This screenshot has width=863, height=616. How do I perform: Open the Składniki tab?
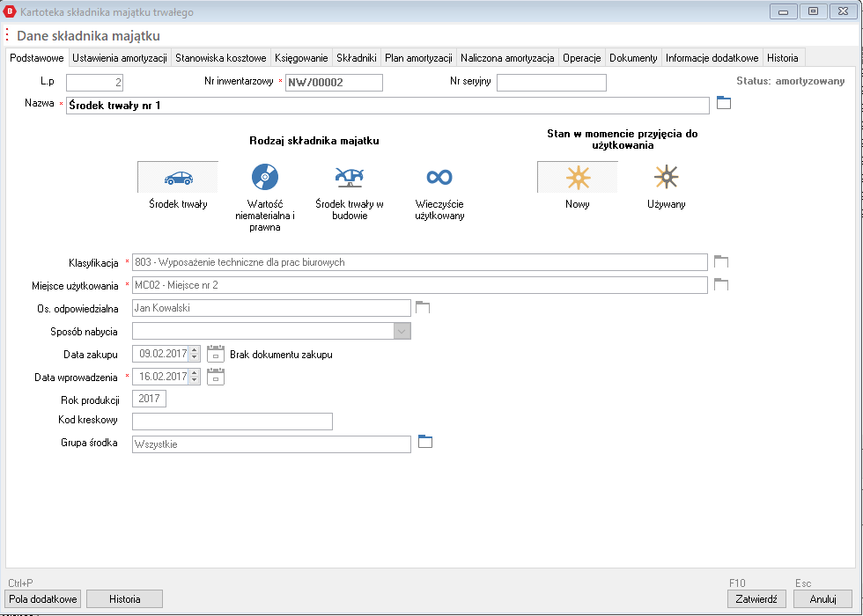(x=356, y=58)
